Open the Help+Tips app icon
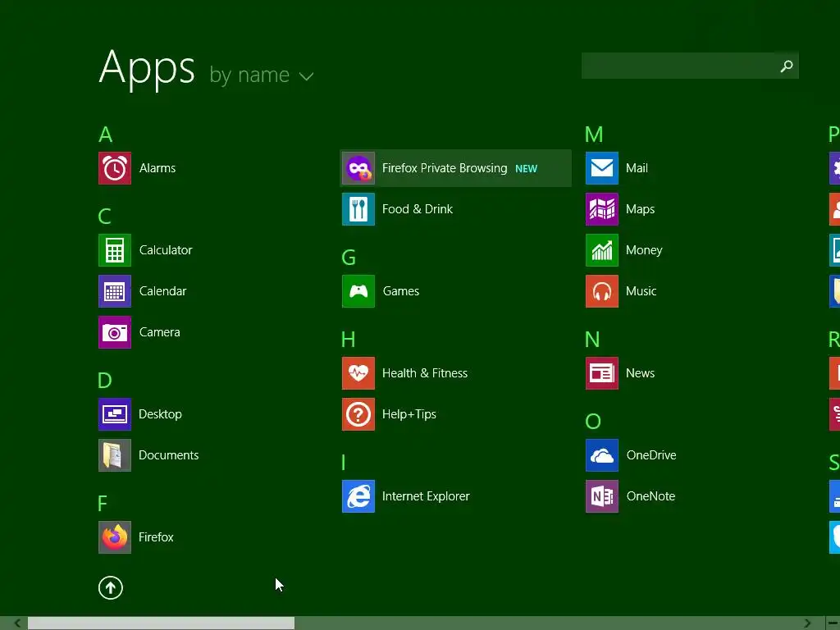 pyautogui.click(x=358, y=414)
